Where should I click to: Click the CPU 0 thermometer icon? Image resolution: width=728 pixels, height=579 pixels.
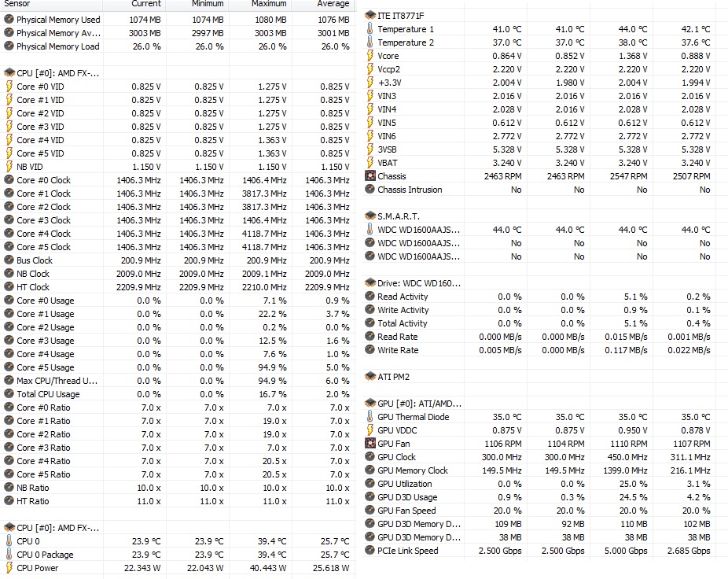9,541
